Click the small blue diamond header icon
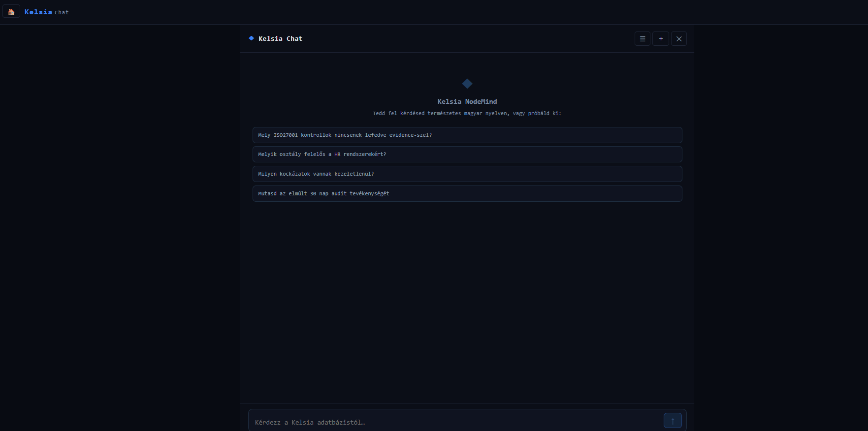868x431 pixels. (x=251, y=38)
